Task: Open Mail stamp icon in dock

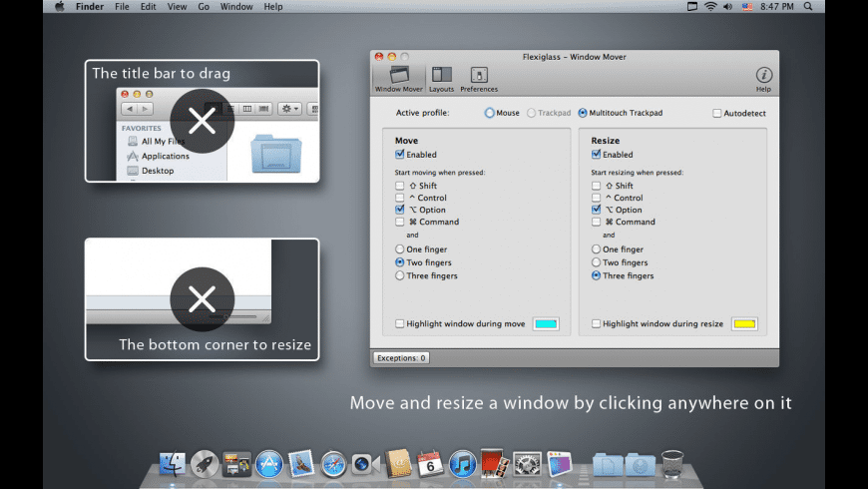Action: [x=301, y=463]
